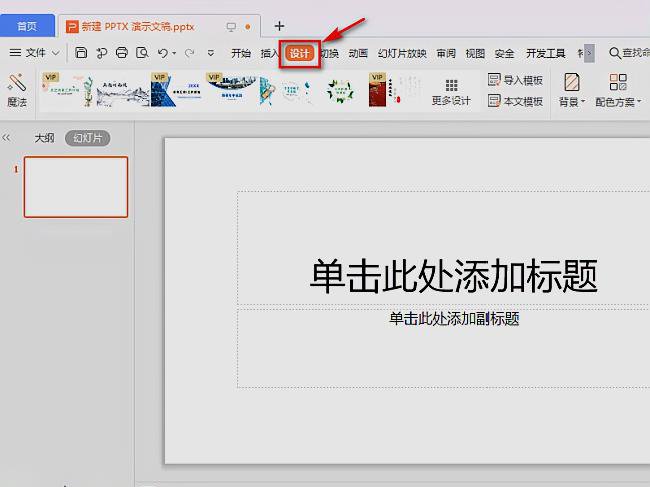Switch to the 动画 ribbon tab
Screen dimensions: 650x487
click(x=358, y=53)
